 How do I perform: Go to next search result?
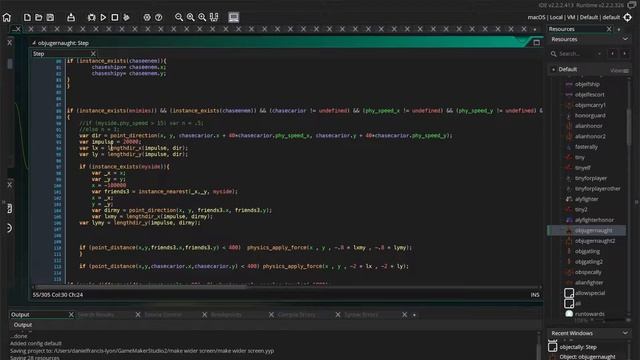point(624,53)
